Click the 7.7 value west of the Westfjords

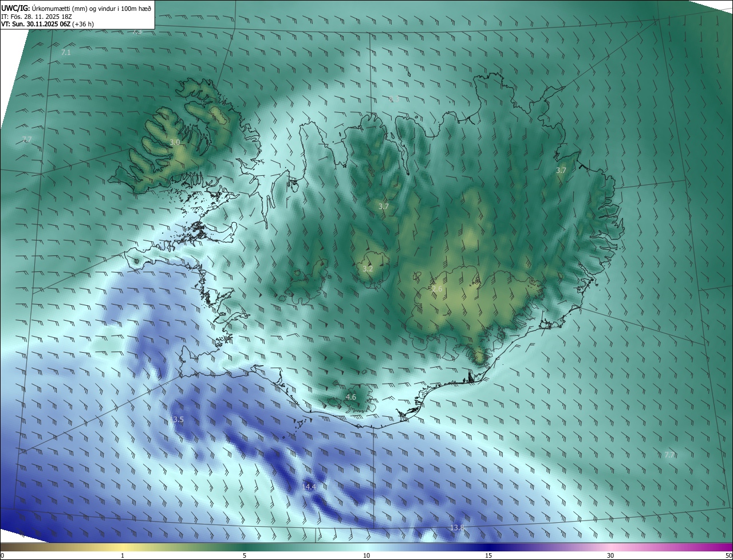coord(26,140)
